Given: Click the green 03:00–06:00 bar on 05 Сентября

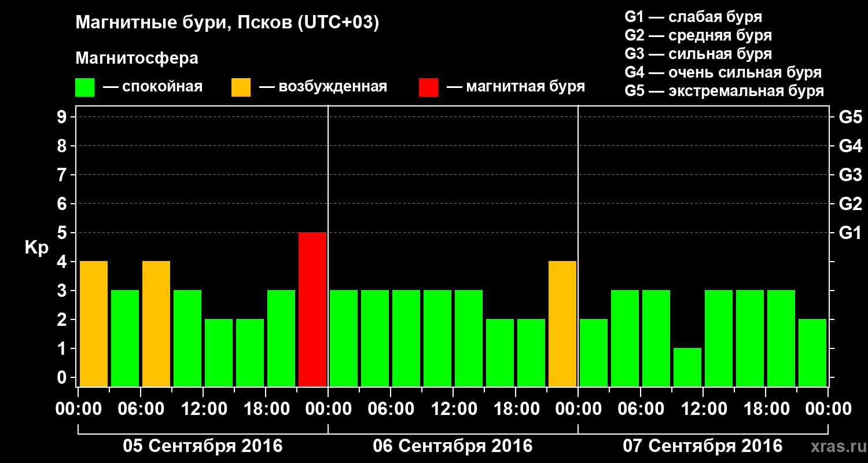Looking at the screenshot, I should 125,339.
